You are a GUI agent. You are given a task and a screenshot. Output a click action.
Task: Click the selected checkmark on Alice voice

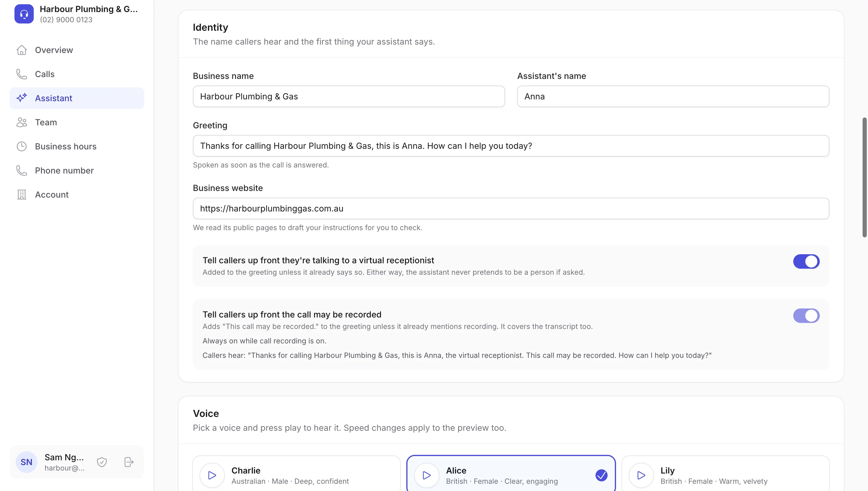(602, 476)
